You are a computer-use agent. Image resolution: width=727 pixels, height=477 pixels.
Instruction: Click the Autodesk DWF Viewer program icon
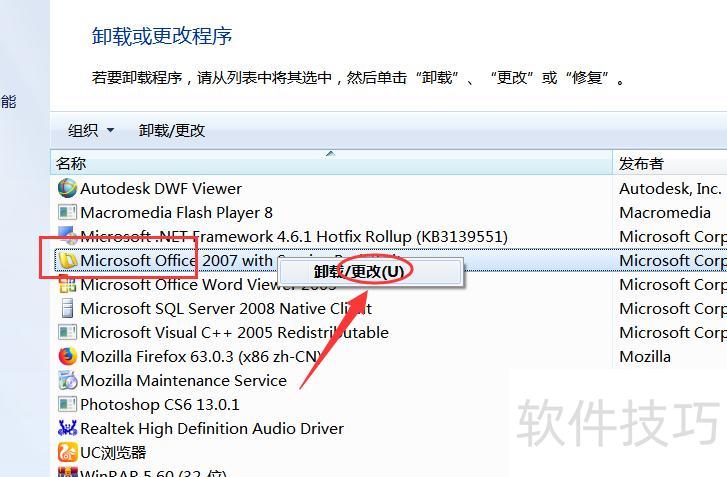pyautogui.click(x=67, y=188)
